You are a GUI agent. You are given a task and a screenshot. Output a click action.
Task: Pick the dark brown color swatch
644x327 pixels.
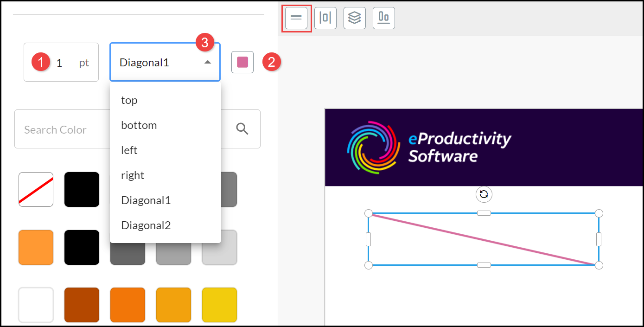(x=82, y=305)
